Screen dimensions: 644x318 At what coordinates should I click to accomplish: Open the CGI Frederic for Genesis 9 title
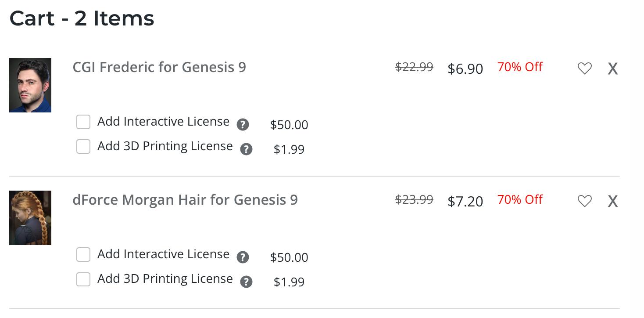(x=159, y=67)
